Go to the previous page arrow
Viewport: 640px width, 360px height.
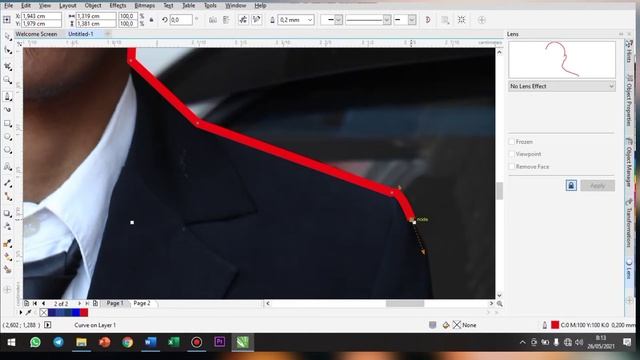click(43, 303)
